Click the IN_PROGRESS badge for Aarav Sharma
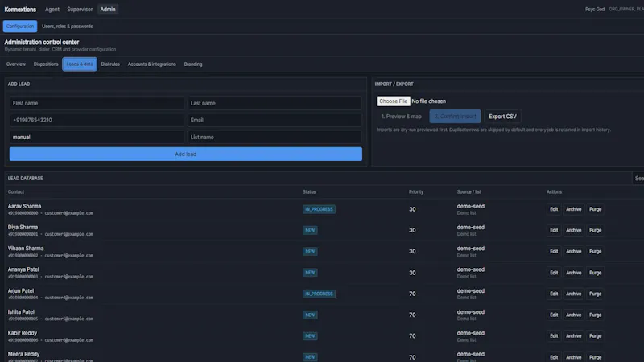The width and height of the screenshot is (644, 362). pyautogui.click(x=319, y=209)
